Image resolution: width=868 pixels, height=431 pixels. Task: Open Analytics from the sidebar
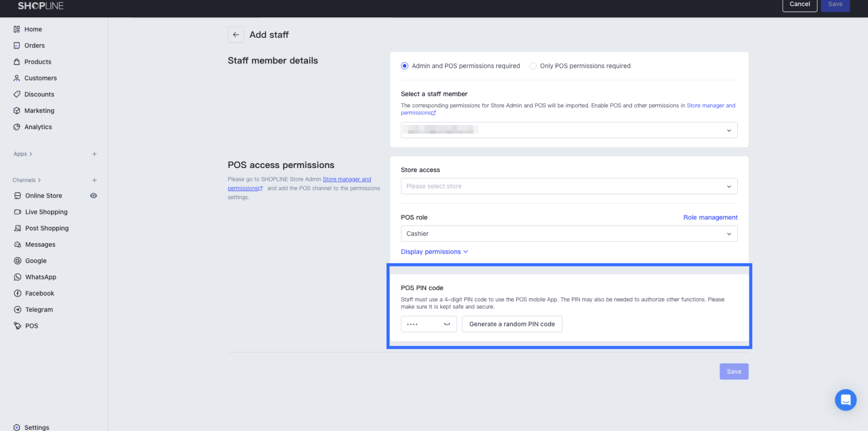[38, 127]
